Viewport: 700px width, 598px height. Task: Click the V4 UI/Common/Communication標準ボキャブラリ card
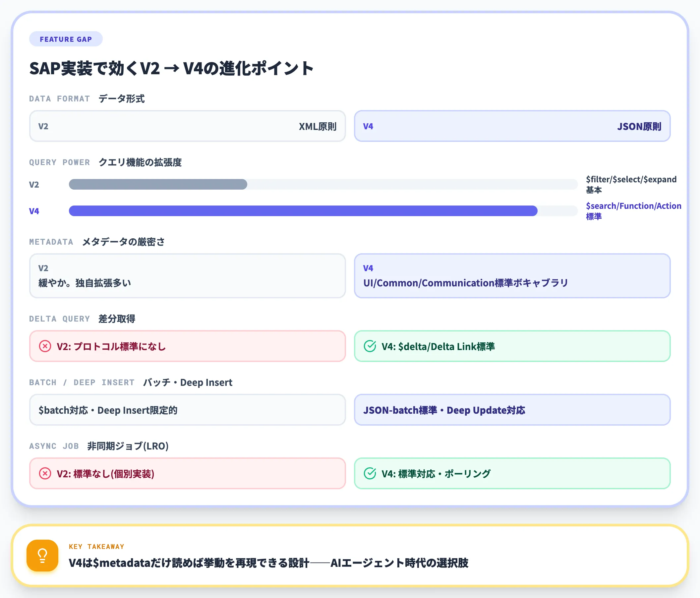click(512, 276)
